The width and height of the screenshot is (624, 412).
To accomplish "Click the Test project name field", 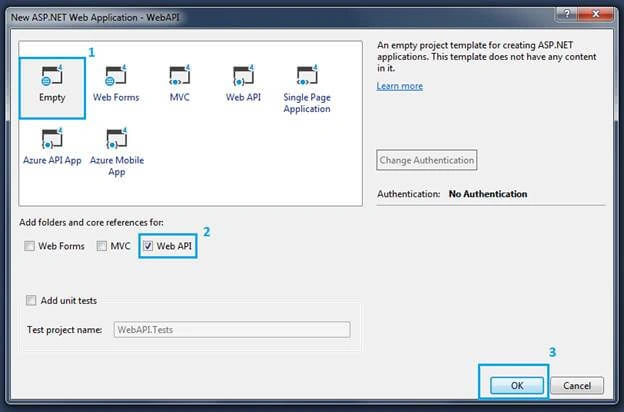I will point(232,330).
